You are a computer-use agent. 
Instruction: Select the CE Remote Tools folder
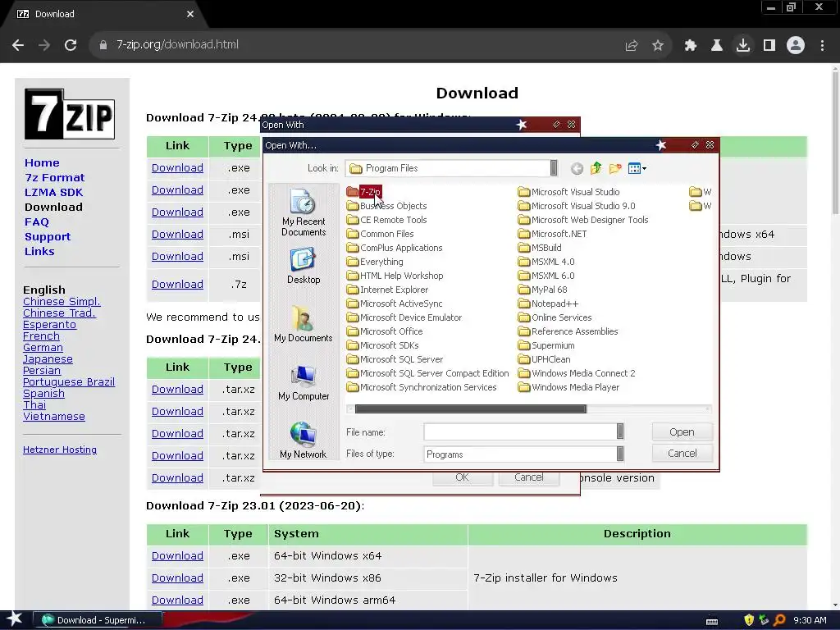387,220
